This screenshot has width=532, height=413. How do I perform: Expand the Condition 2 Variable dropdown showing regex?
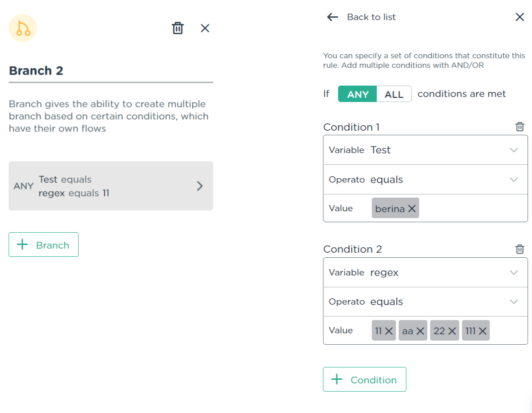[514, 273]
